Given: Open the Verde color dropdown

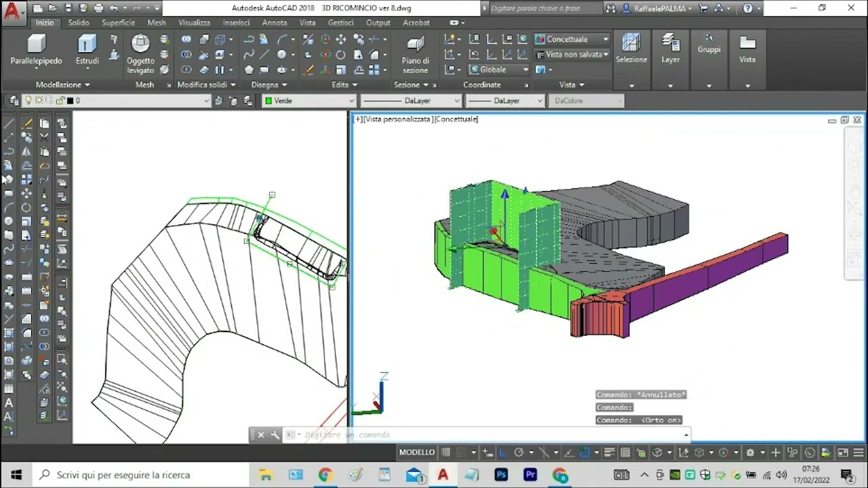Looking at the screenshot, I should (309, 100).
